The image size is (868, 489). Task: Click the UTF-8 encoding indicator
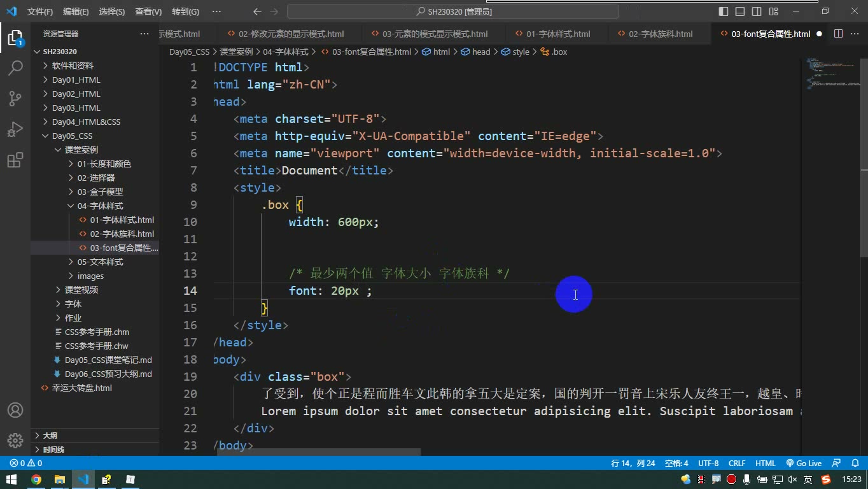[708, 464]
